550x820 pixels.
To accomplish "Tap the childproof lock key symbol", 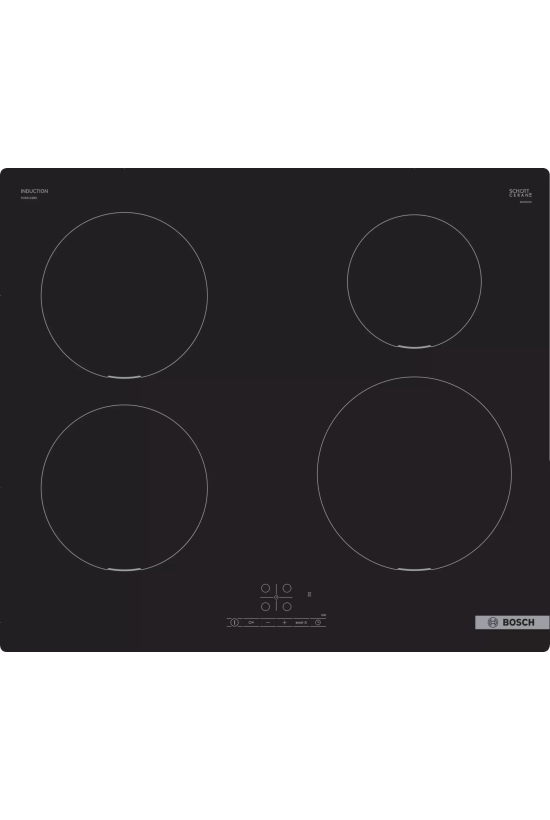I will click(x=251, y=622).
